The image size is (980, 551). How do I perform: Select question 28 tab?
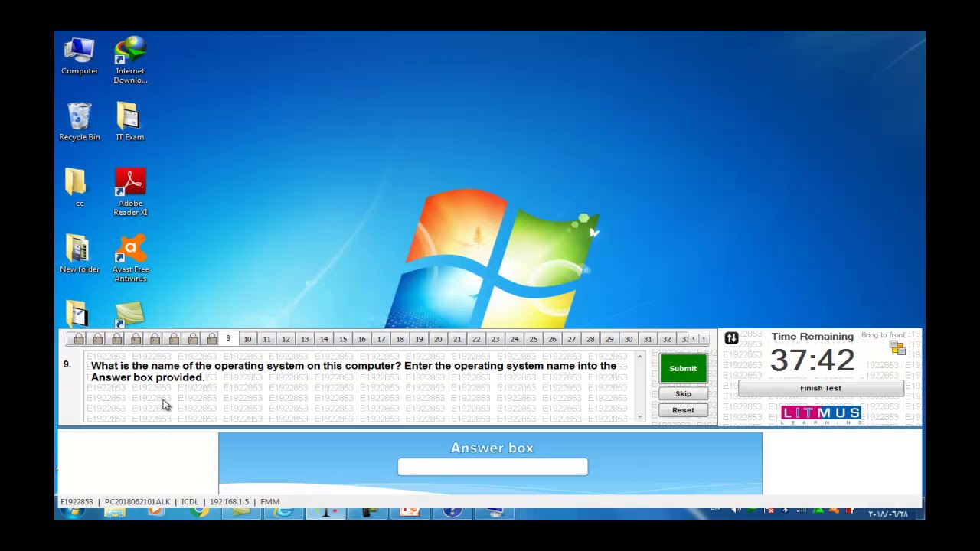pyautogui.click(x=590, y=339)
